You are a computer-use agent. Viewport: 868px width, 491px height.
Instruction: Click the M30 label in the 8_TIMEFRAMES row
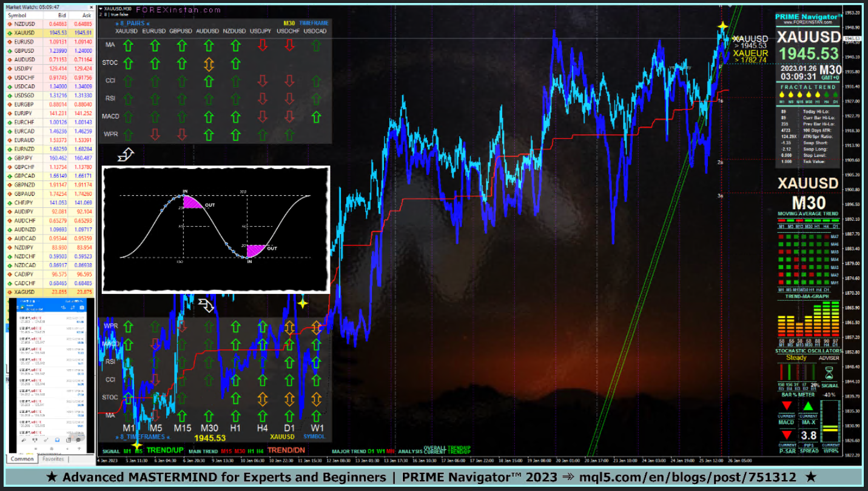[x=209, y=428]
